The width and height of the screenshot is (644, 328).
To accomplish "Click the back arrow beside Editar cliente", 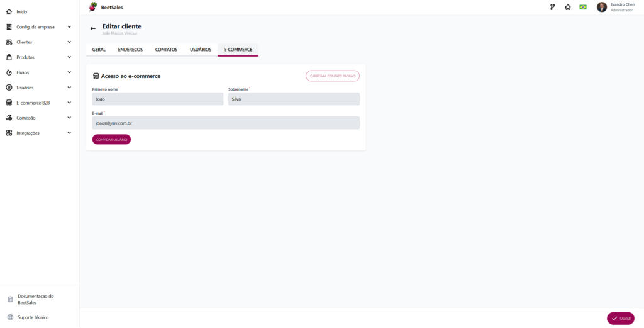I will (93, 28).
